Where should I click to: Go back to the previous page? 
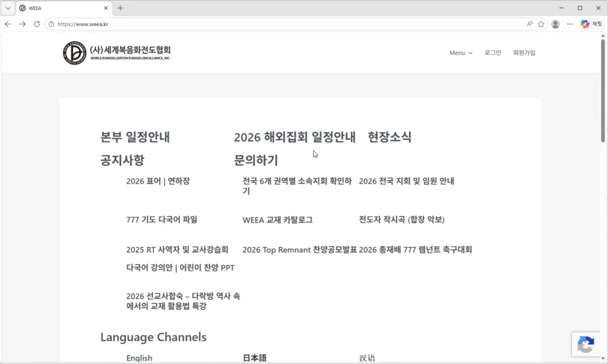8,24
